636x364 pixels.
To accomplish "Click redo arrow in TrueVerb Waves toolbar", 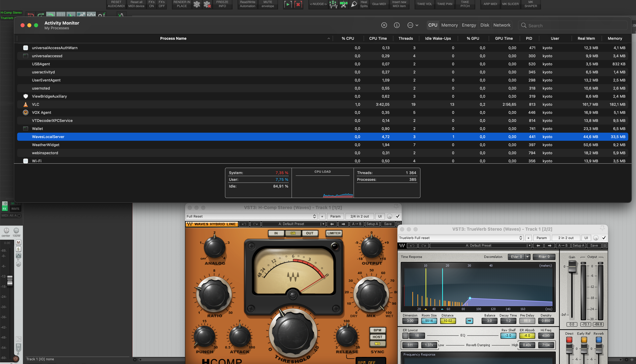I will (x=424, y=246).
